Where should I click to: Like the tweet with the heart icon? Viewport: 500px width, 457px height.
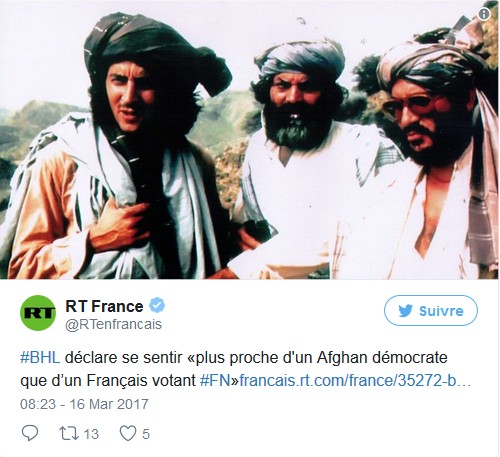click(x=128, y=433)
